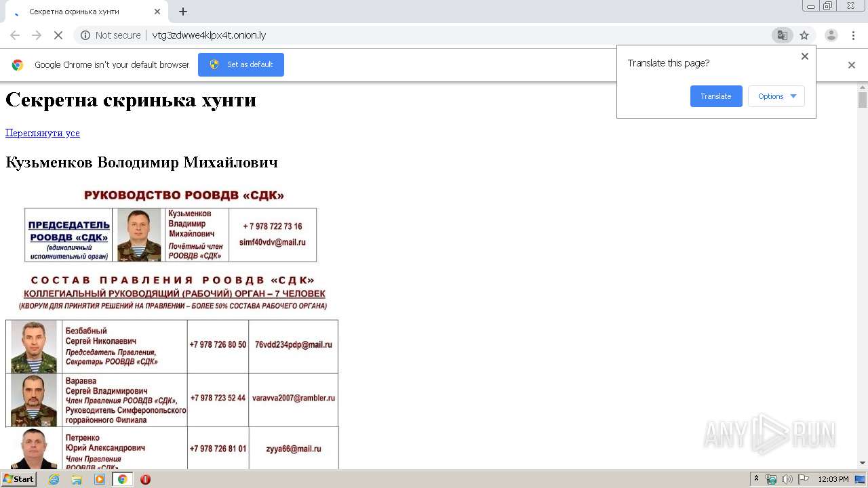This screenshot has height=488, width=868.
Task: Select the Секретна скринька хунти tab
Action: pyautogui.click(x=85, y=12)
